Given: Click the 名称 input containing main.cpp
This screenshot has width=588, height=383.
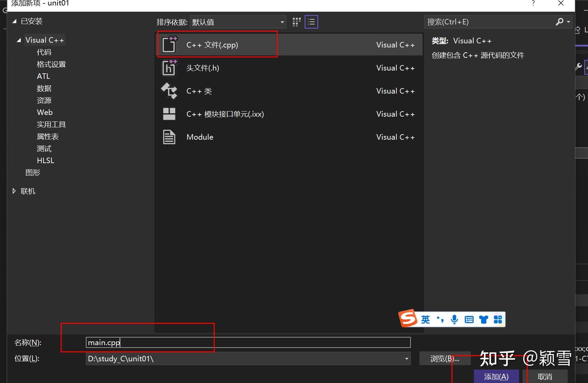Looking at the screenshot, I should pyautogui.click(x=204, y=342).
